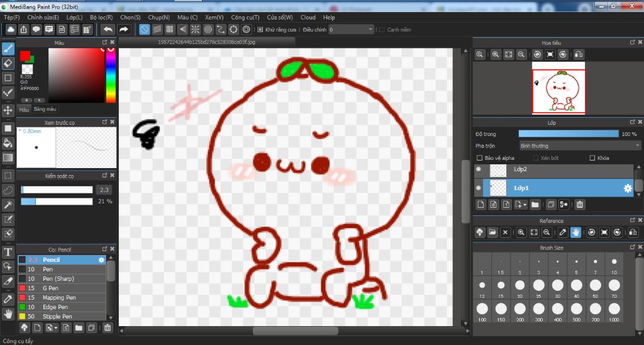The image size is (644, 345).
Task: Click the Undo arrow
Action: pyautogui.click(x=108, y=30)
